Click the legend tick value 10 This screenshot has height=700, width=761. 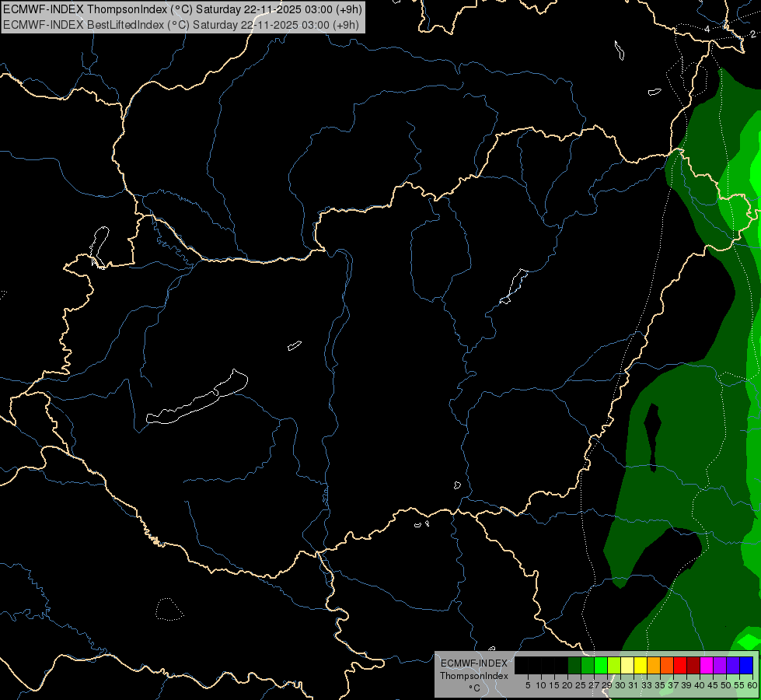click(541, 685)
